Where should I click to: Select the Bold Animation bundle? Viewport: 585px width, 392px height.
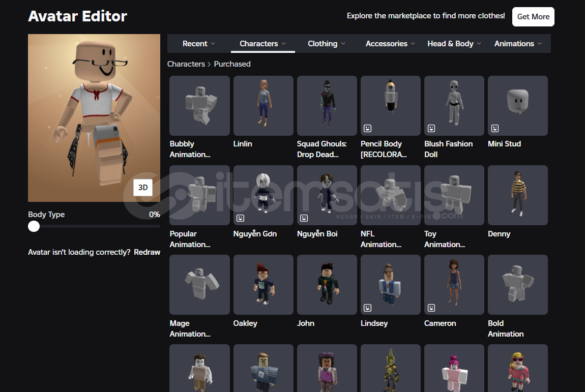coord(518,285)
